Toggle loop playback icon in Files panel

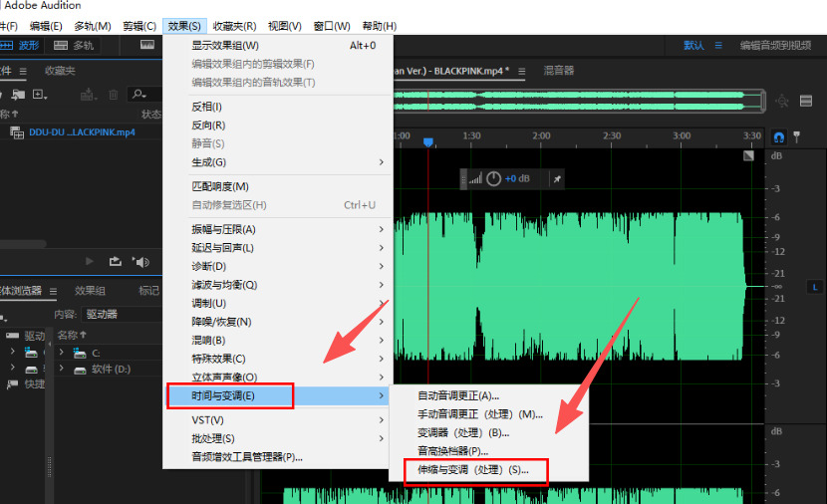(115, 262)
